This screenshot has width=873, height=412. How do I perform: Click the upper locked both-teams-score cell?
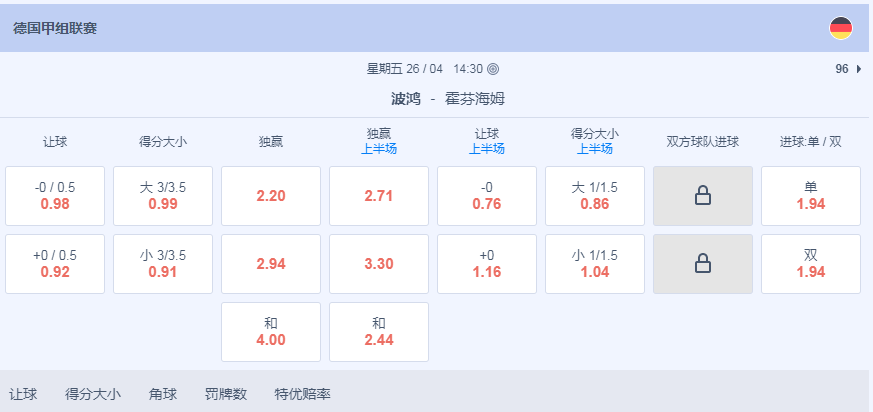[x=703, y=196]
